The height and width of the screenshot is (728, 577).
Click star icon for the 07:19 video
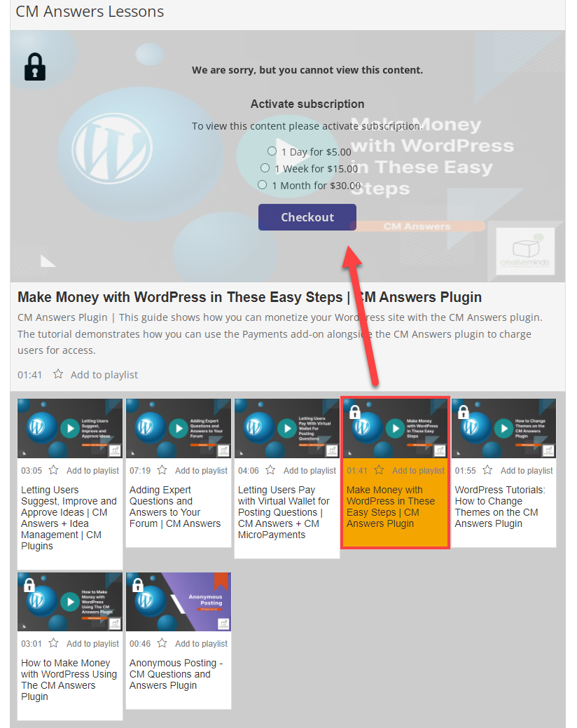[x=162, y=470]
